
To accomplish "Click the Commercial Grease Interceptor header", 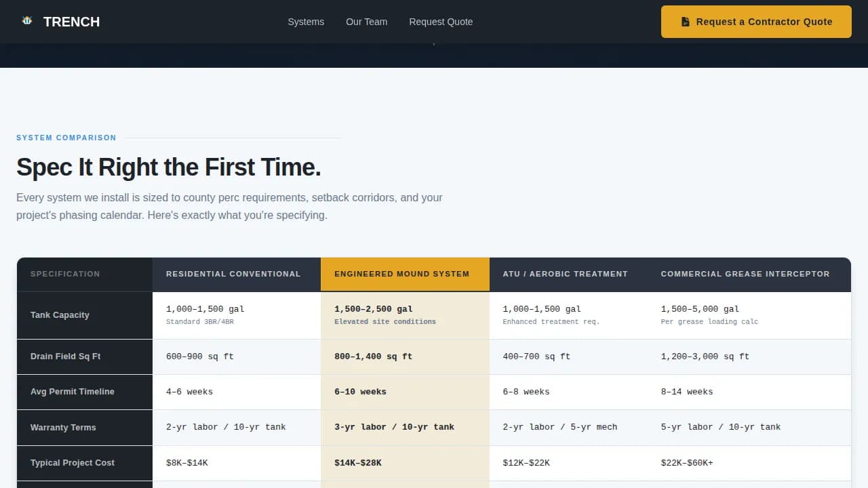I will point(745,274).
